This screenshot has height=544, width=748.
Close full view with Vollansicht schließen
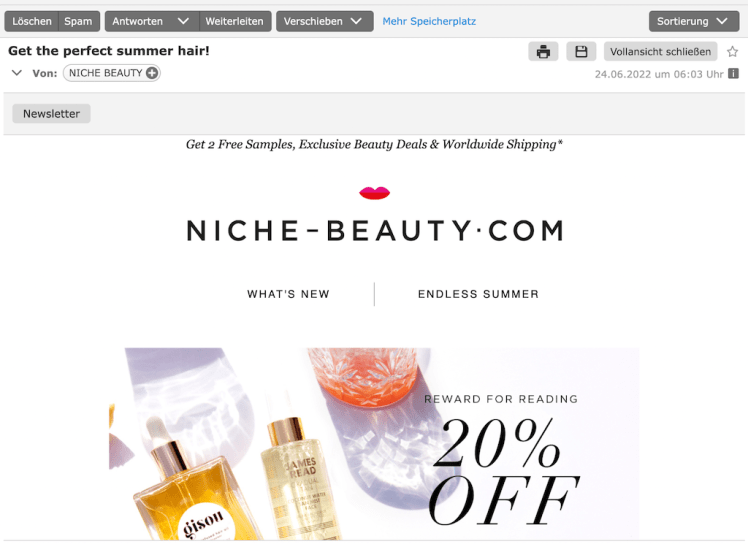pos(660,52)
